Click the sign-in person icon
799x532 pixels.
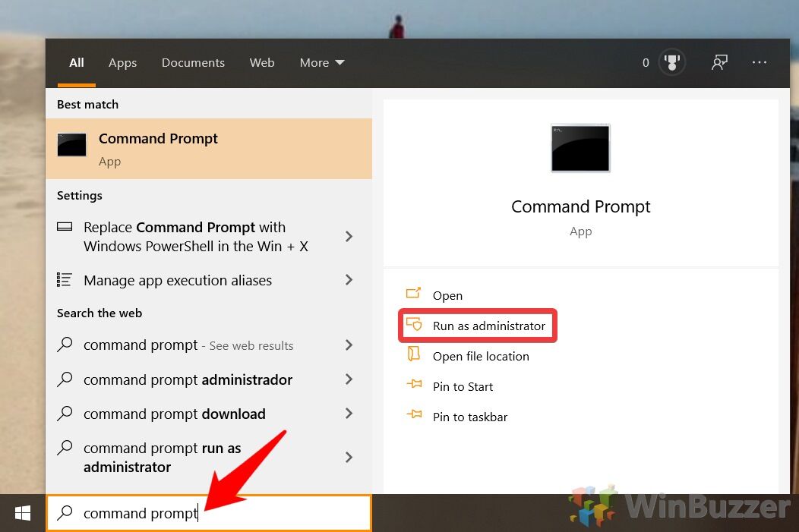click(x=719, y=62)
